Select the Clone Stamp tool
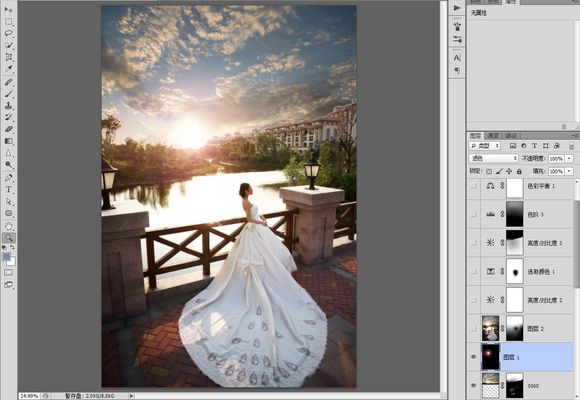The image size is (580, 400). pos(9,105)
